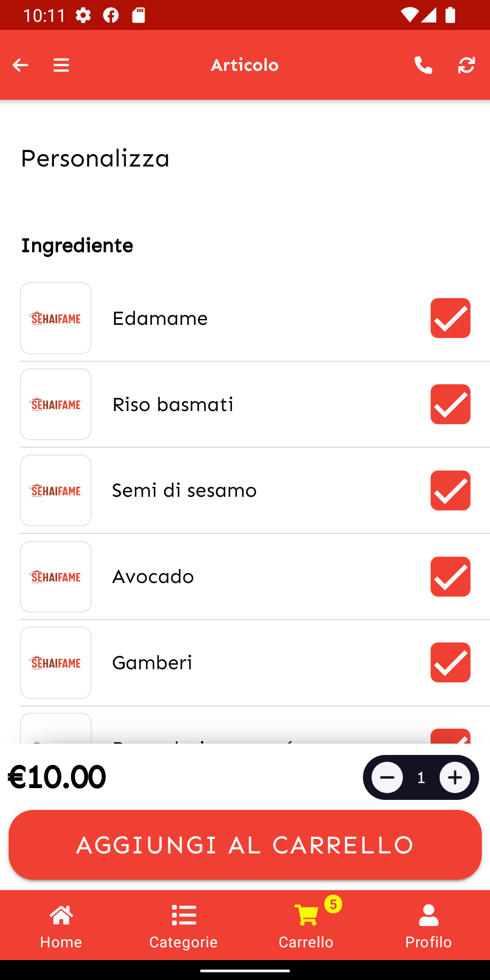Open the Categorie tab

point(184,926)
